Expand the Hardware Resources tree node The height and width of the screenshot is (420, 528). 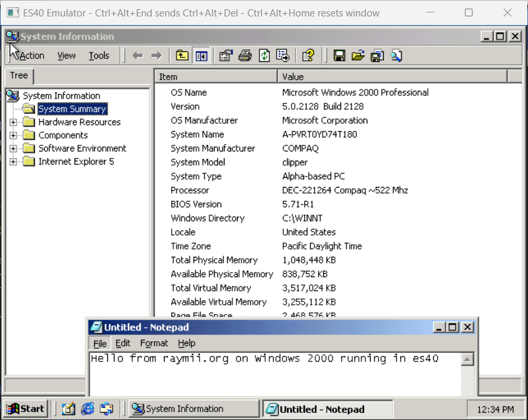(13, 122)
